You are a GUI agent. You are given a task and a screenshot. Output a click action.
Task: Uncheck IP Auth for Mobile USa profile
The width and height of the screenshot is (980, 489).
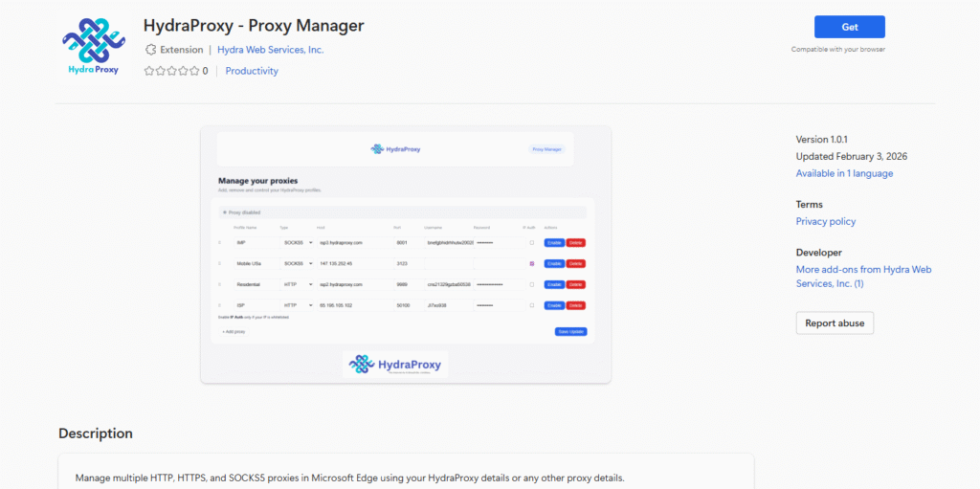pos(532,263)
